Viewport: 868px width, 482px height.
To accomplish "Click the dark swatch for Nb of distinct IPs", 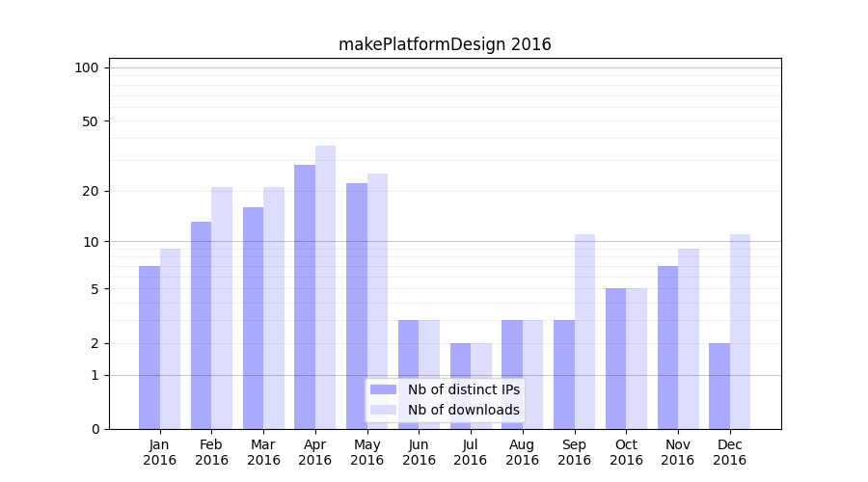I will click(x=383, y=389).
